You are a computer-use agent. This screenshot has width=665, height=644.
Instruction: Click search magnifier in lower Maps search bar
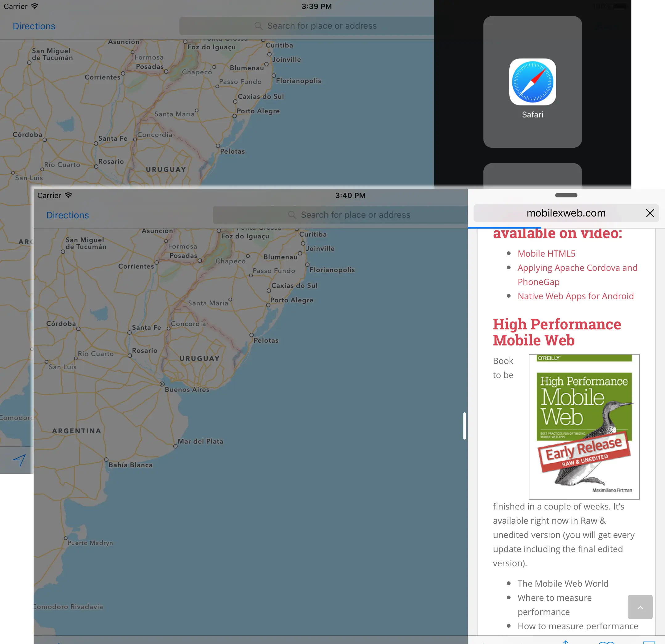pos(292,215)
